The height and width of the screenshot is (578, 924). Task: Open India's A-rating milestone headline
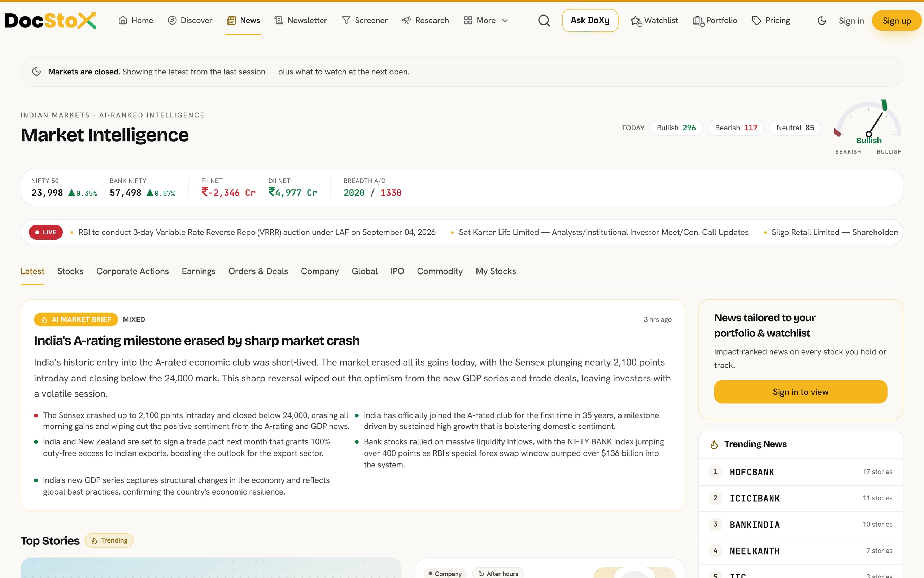coord(197,341)
